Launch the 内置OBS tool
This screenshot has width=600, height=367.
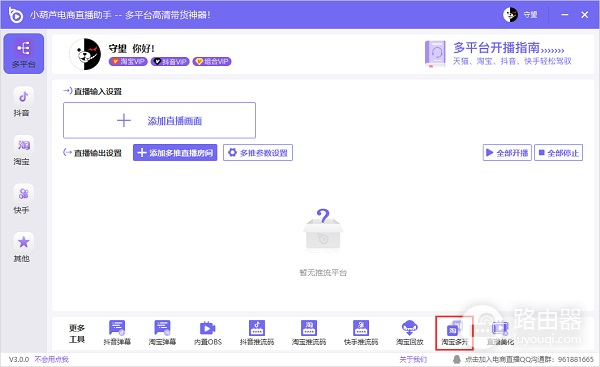tap(208, 333)
